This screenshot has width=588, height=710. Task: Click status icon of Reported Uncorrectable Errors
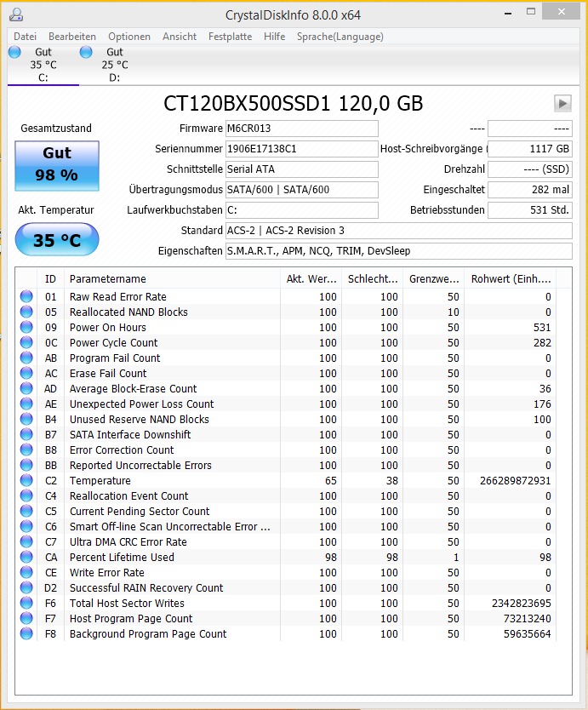[x=26, y=465]
